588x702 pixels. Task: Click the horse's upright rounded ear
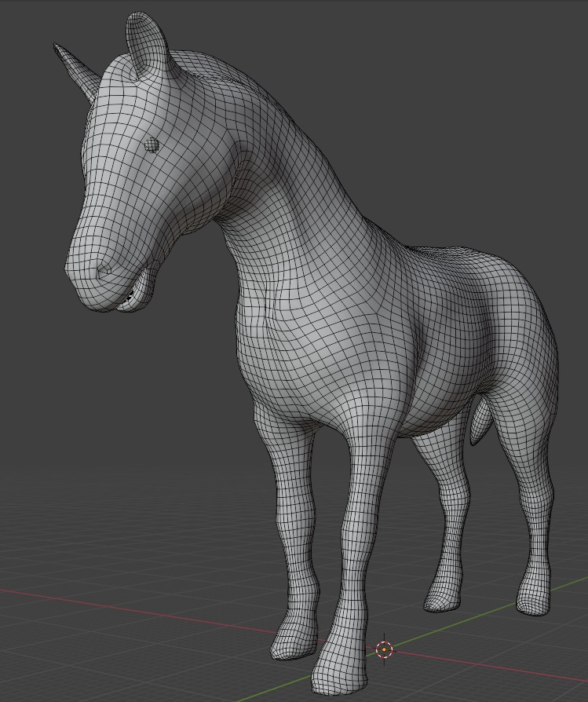tap(149, 44)
